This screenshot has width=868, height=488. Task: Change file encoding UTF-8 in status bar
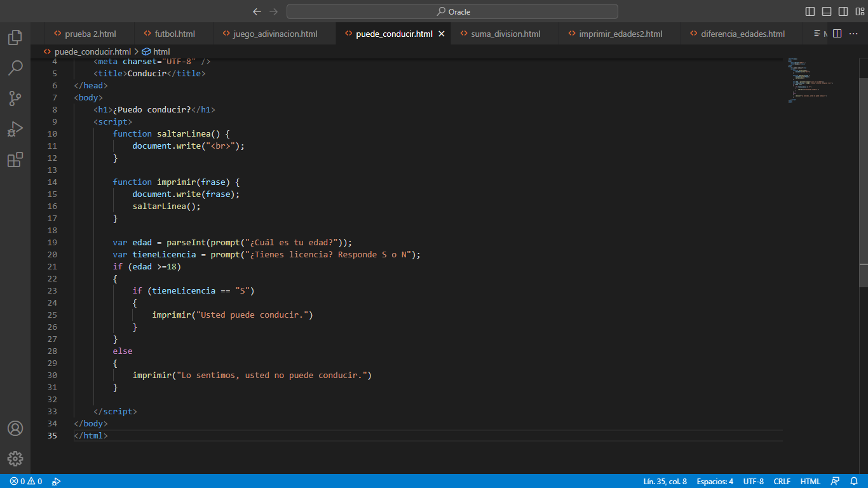pos(754,481)
